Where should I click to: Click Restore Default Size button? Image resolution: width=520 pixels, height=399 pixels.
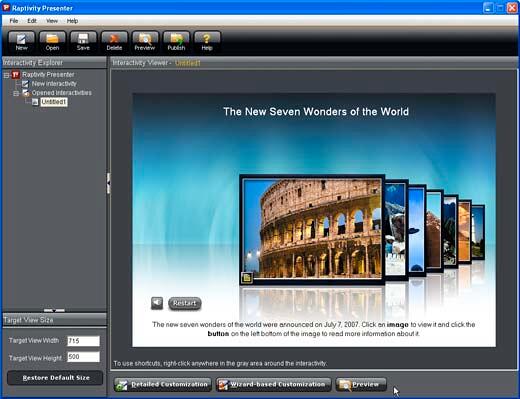55,378
